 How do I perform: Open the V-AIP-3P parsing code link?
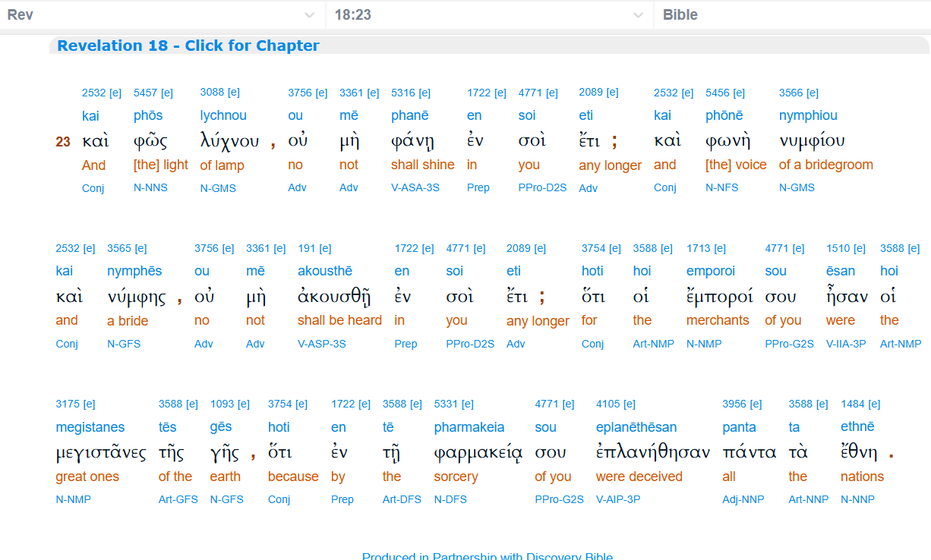coord(620,499)
